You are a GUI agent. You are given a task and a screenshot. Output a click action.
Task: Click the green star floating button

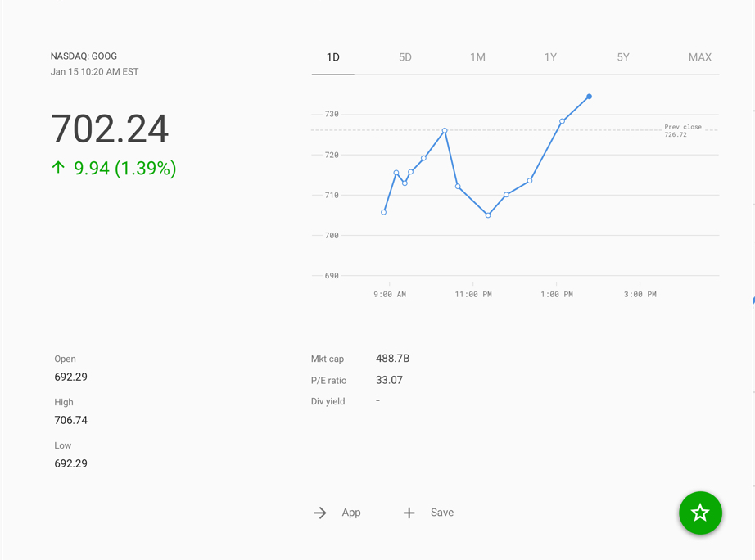click(x=700, y=513)
